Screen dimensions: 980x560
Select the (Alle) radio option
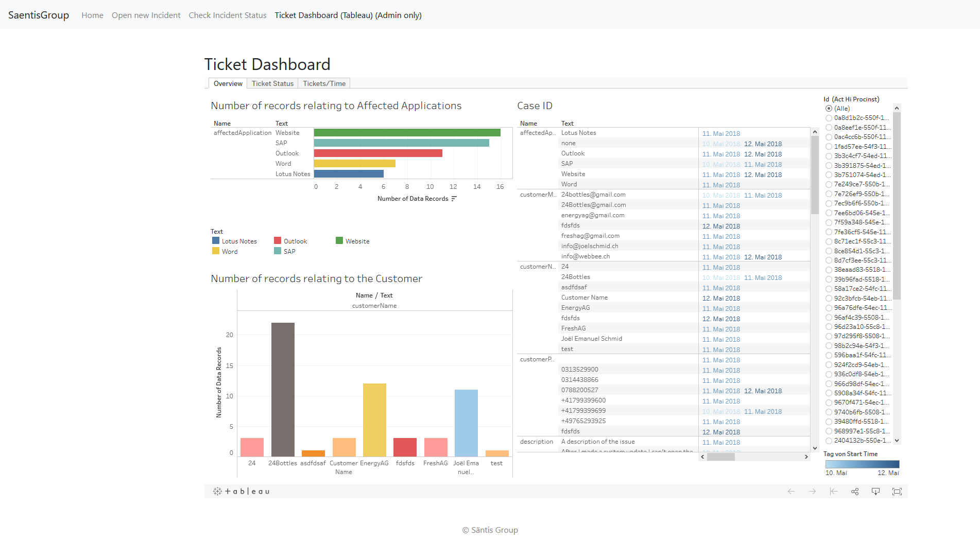pyautogui.click(x=829, y=109)
